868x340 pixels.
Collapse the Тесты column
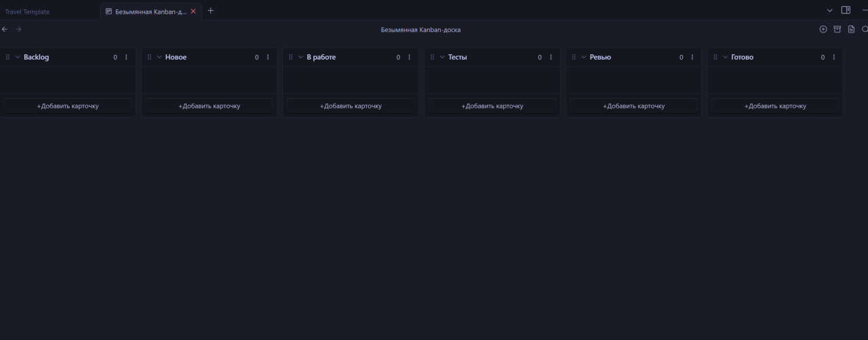click(x=443, y=58)
